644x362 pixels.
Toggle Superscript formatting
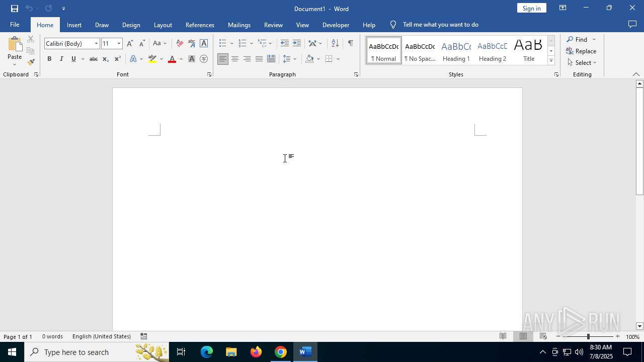pos(118,59)
